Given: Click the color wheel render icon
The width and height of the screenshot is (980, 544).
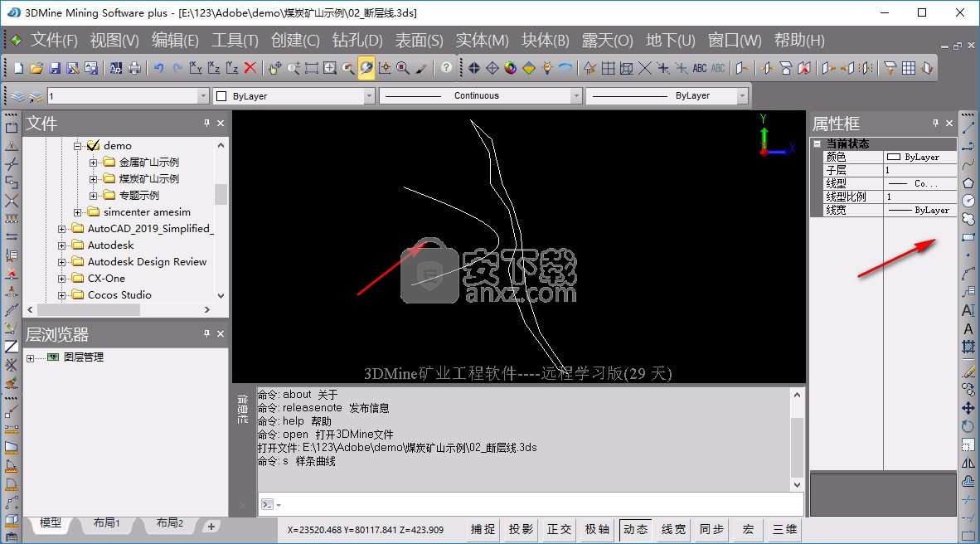Looking at the screenshot, I should (x=511, y=68).
